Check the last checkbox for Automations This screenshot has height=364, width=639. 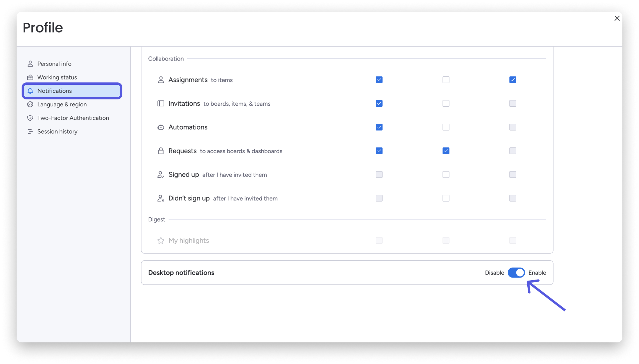pos(513,127)
